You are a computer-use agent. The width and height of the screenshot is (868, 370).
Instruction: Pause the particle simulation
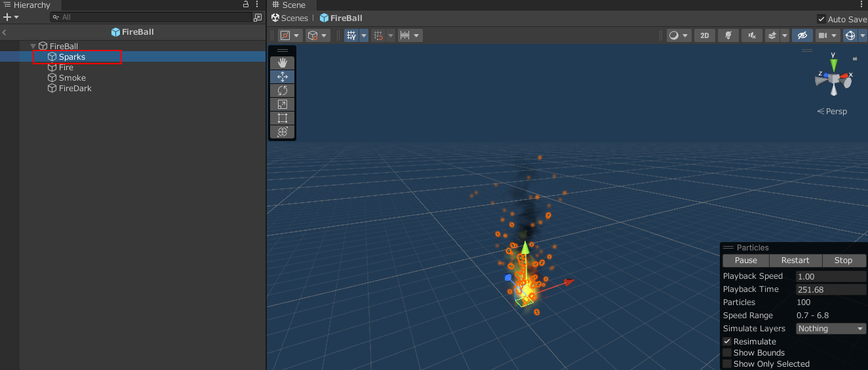746,260
